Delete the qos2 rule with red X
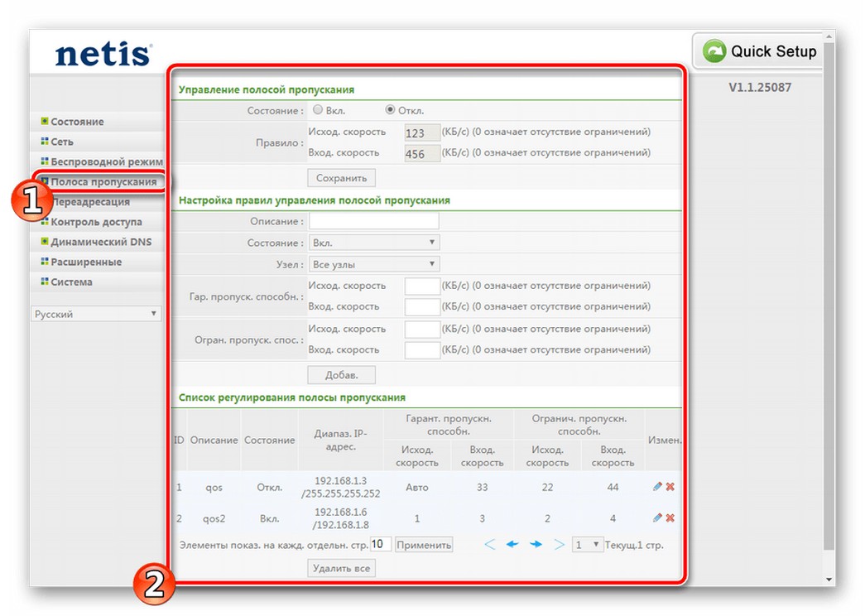This screenshot has height=616, width=865. pos(670,517)
